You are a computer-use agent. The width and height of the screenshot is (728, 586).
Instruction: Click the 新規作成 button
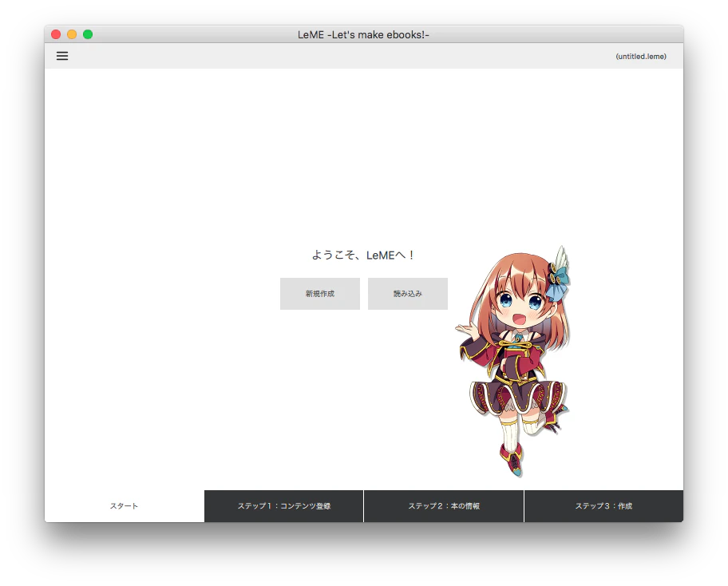(320, 294)
